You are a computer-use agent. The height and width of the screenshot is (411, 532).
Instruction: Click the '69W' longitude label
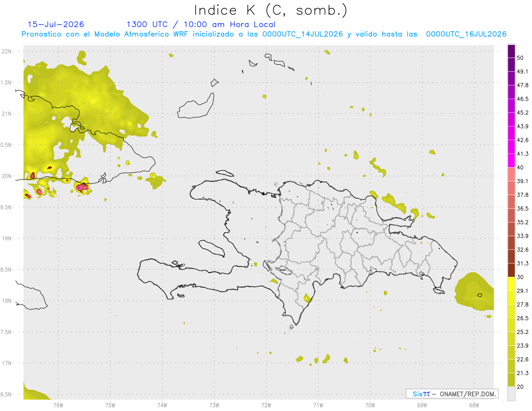(422, 405)
